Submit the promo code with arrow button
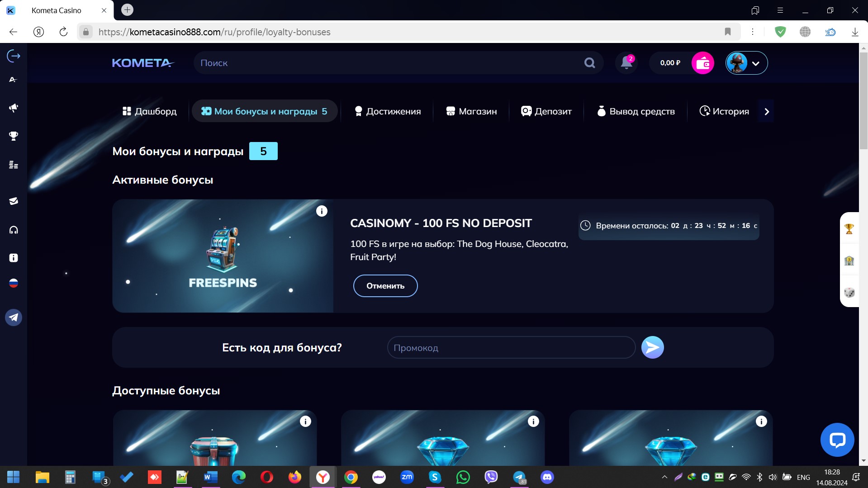 [x=653, y=347]
